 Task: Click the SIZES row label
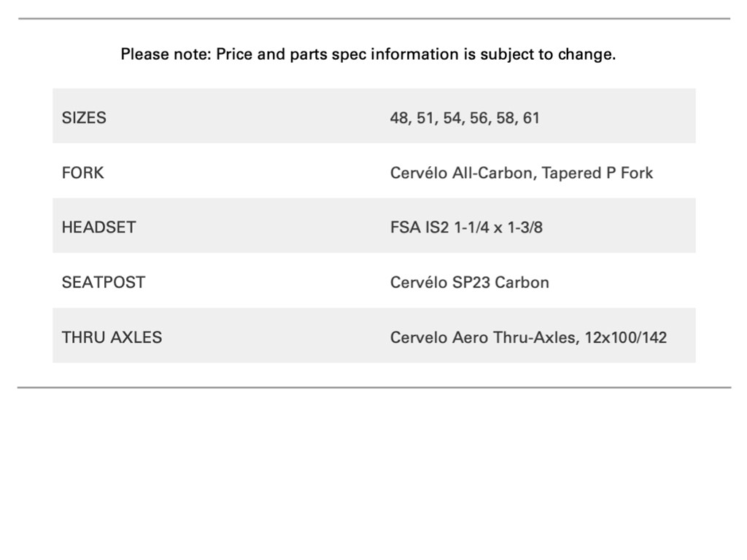(x=84, y=117)
